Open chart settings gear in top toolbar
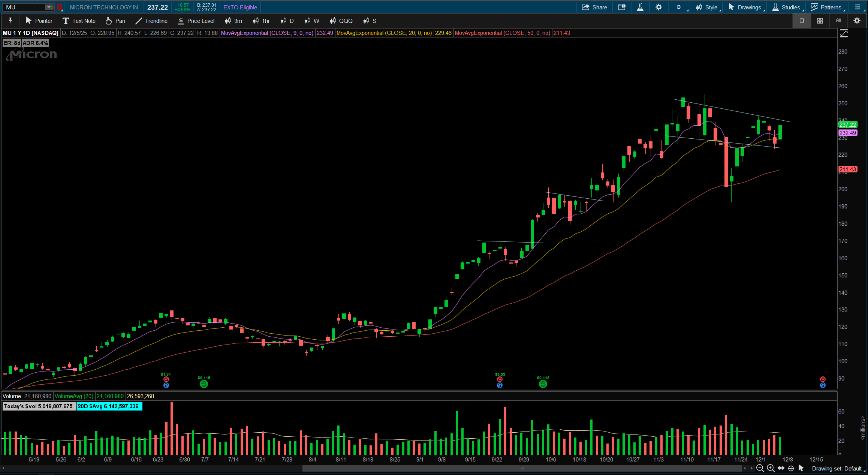868x475 pixels. (658, 7)
